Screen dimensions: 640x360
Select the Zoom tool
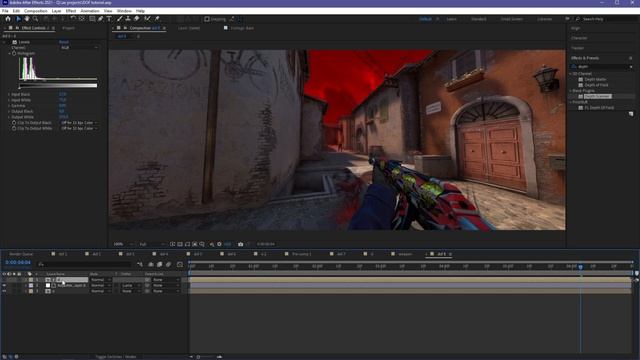point(36,19)
